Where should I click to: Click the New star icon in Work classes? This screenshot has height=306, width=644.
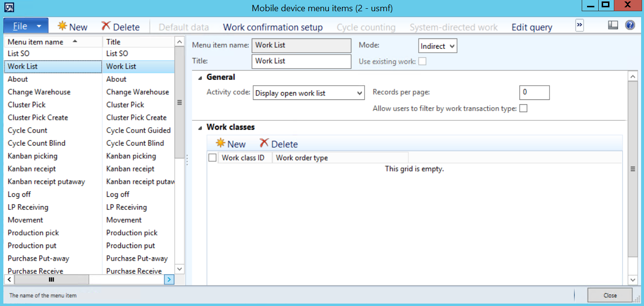click(x=221, y=143)
